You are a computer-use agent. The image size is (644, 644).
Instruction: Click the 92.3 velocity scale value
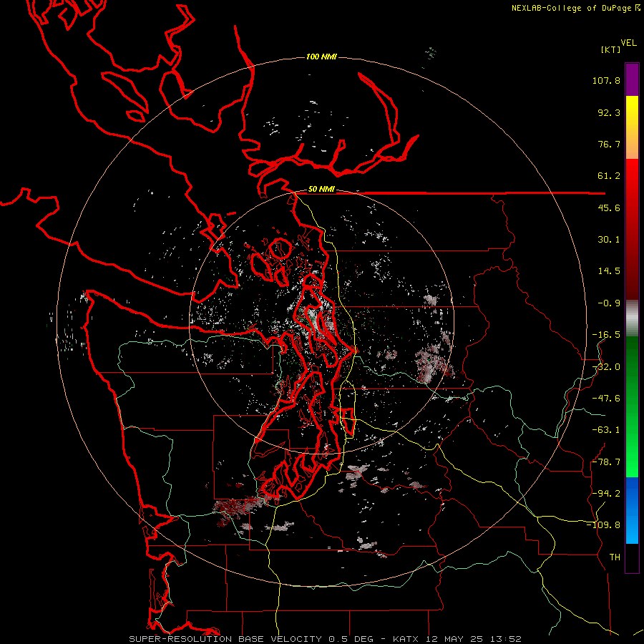[609, 112]
